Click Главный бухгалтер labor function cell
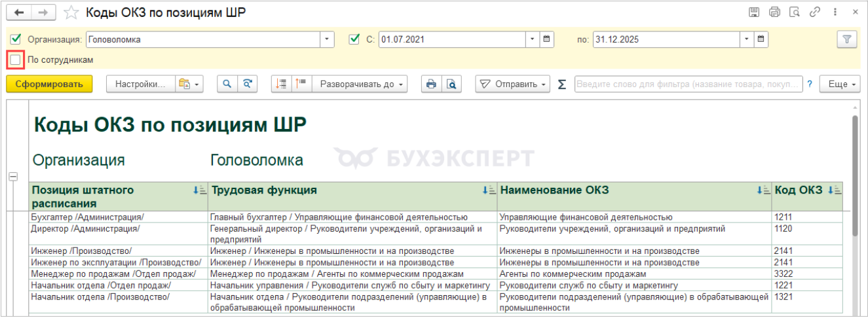The width and height of the screenshot is (868, 320). pyautogui.click(x=352, y=217)
